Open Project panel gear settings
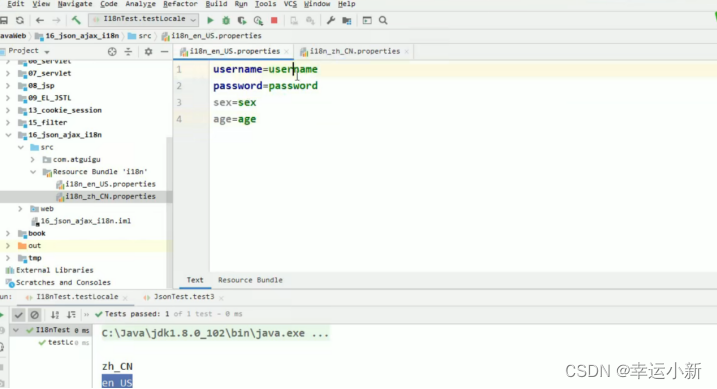The image size is (717, 389). (148, 52)
